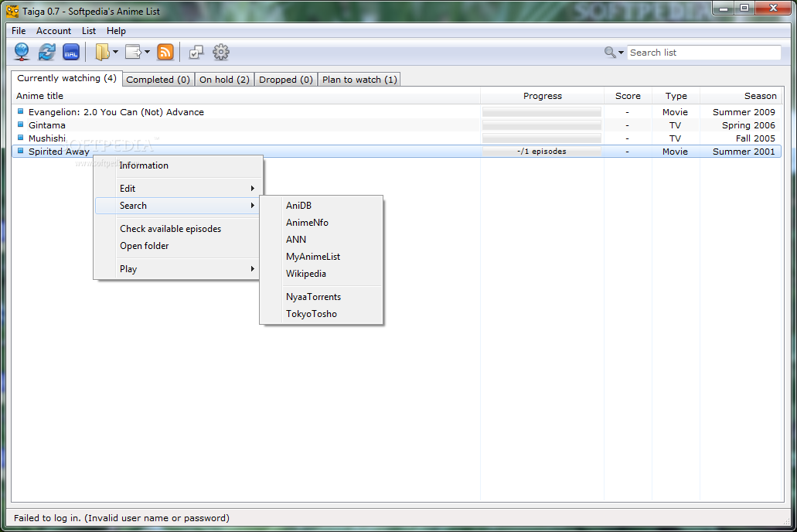The image size is (797, 532).
Task: Expand the page-arrow icon dropdown
Action: (147, 52)
